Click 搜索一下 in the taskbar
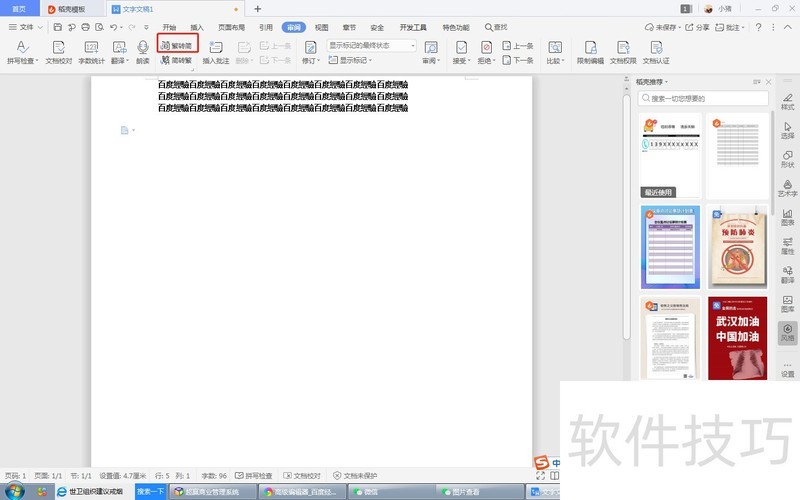Image resolution: width=800 pixels, height=500 pixels. [x=151, y=491]
